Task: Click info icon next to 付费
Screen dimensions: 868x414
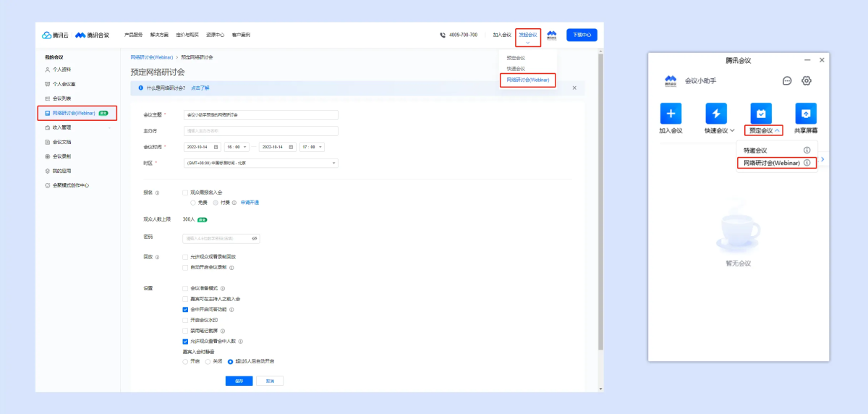Action: 234,203
